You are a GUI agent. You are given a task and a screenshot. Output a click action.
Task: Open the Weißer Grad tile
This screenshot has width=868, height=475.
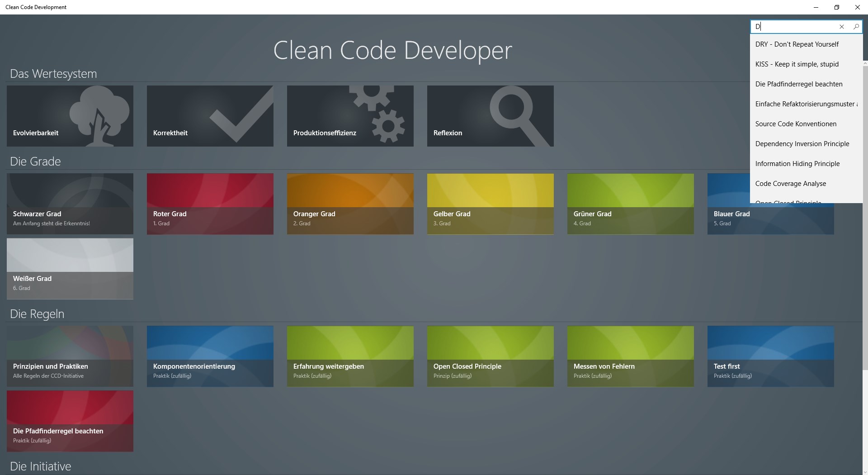tap(70, 269)
